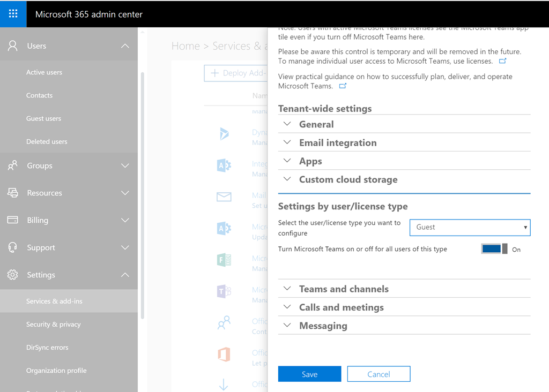Expand the Calls and meetings section
This screenshot has width=549, height=392.
341,307
